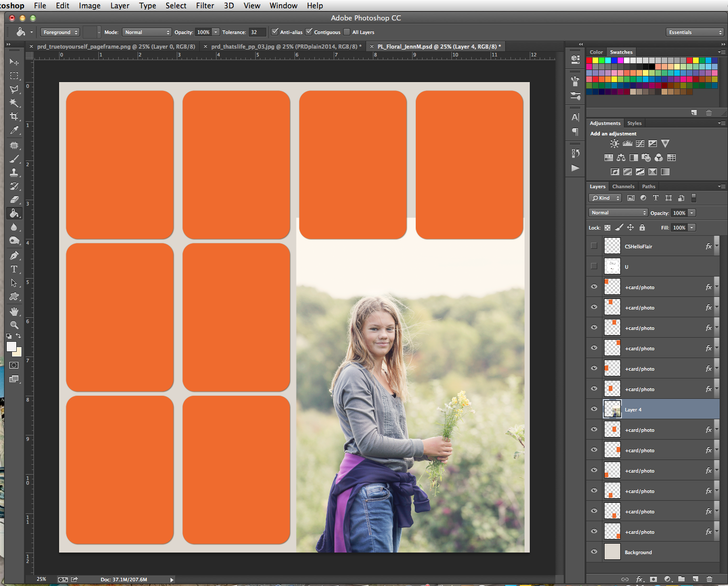Click the Tolerance input field

click(257, 32)
